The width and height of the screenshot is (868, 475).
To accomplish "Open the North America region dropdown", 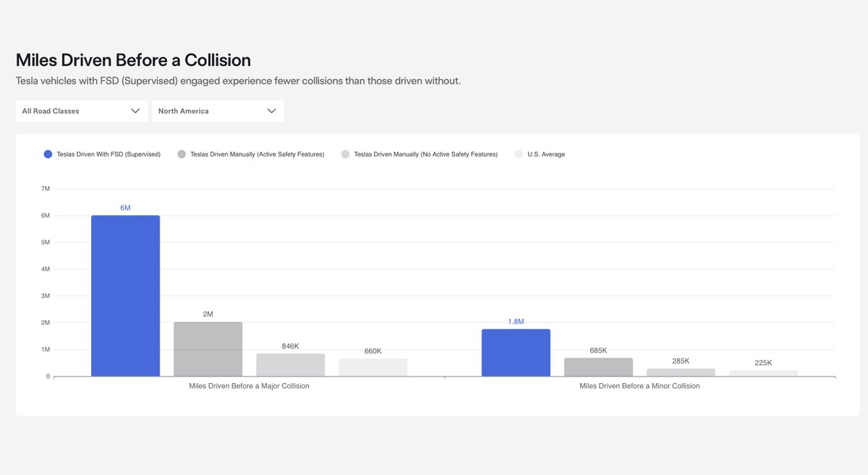I will [x=218, y=111].
